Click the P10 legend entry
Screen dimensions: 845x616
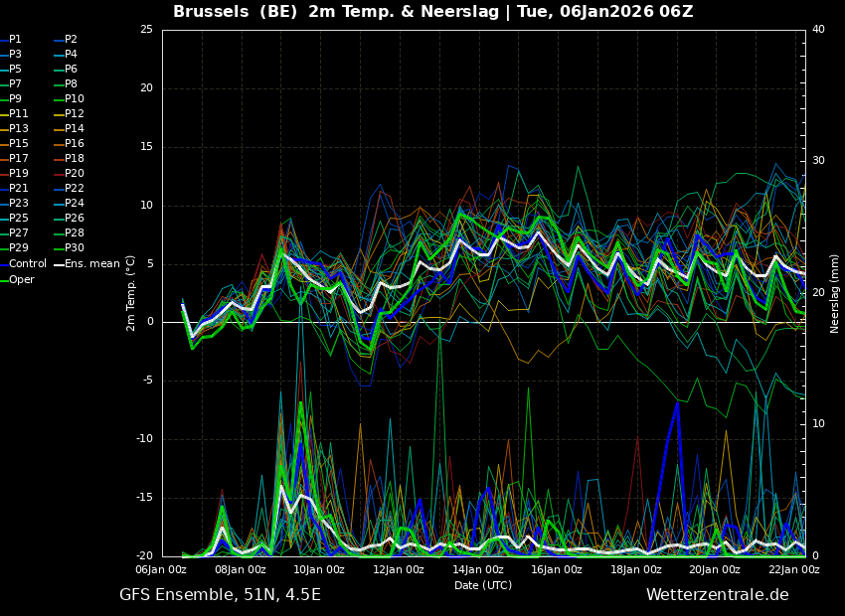(69, 99)
